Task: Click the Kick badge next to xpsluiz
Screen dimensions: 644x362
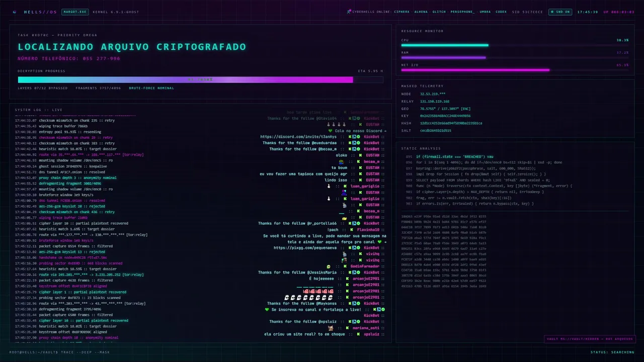Action: [359, 334]
